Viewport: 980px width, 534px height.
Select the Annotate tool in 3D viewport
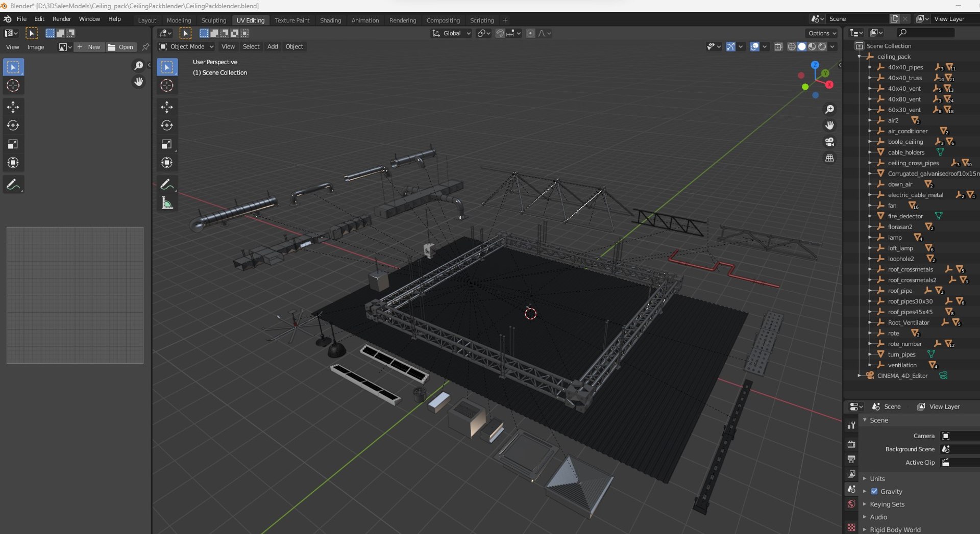pos(167,184)
